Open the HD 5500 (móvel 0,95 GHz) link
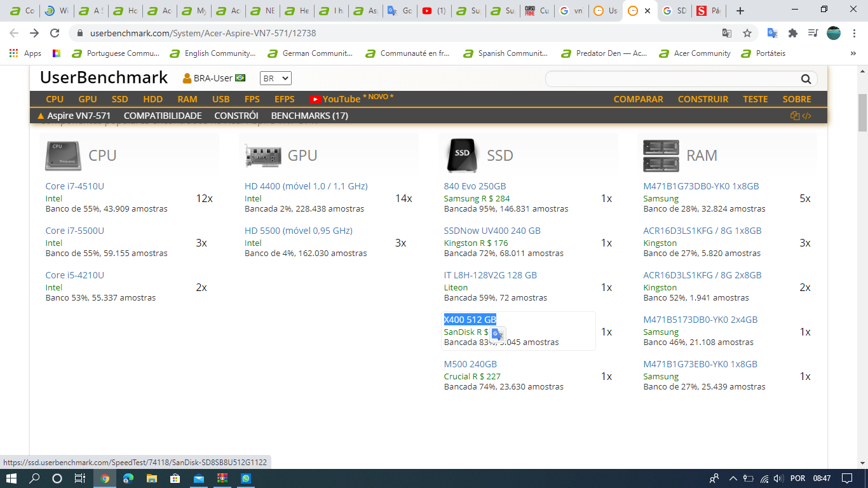868x488 pixels. (299, 231)
